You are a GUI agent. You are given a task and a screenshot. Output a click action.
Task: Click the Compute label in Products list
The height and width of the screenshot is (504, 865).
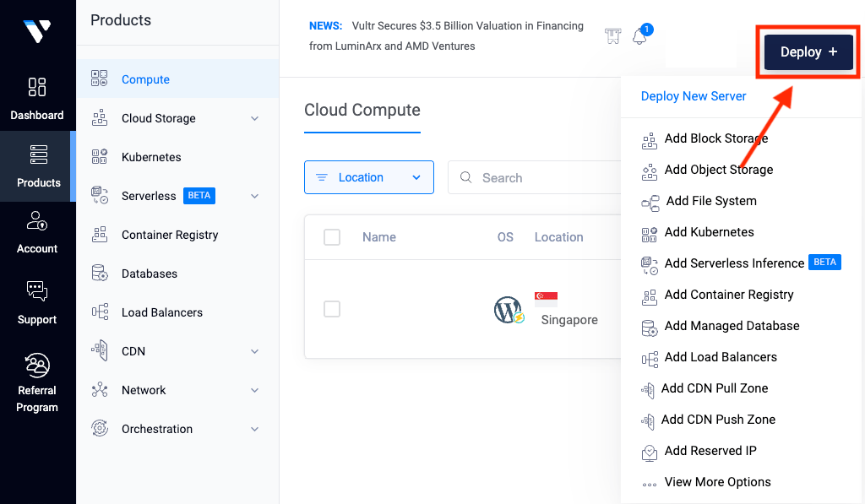point(145,79)
